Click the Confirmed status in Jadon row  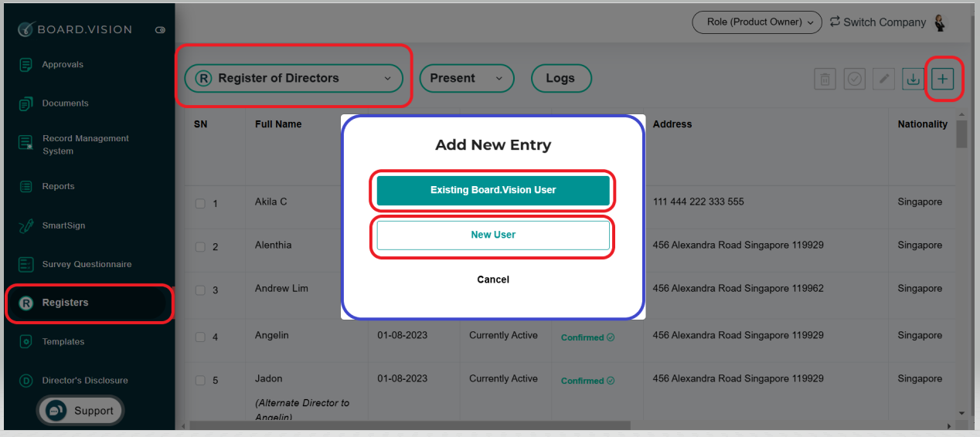pos(587,381)
